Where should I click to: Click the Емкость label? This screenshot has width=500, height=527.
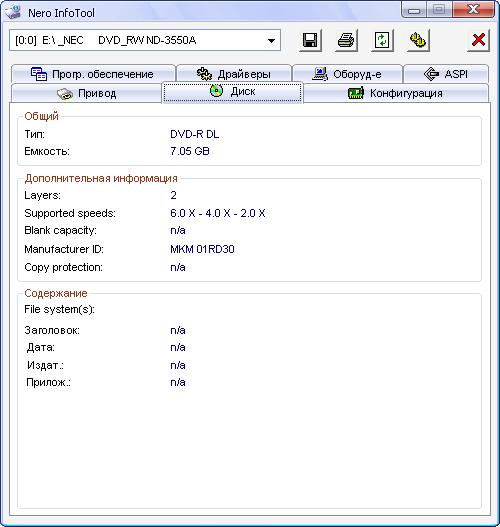pyautogui.click(x=47, y=151)
